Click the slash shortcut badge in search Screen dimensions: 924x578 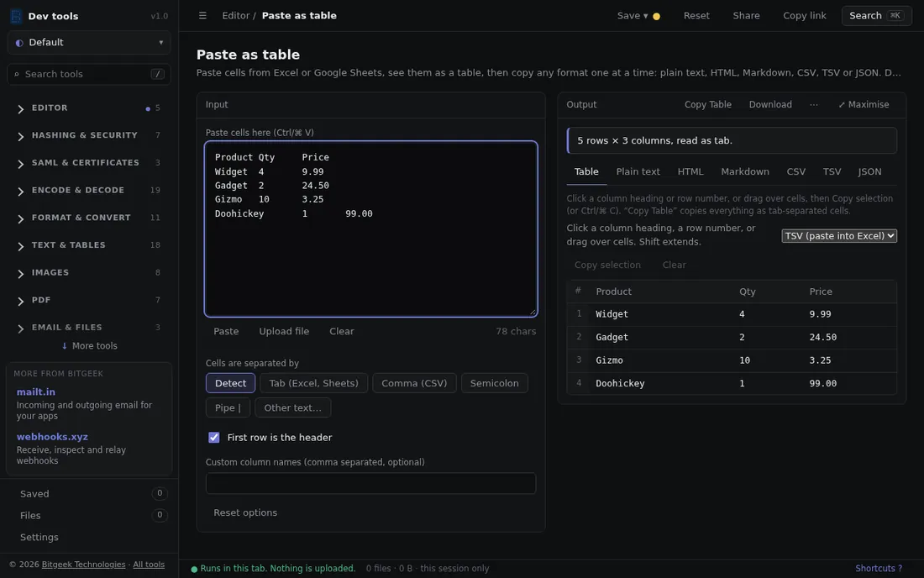pos(157,74)
